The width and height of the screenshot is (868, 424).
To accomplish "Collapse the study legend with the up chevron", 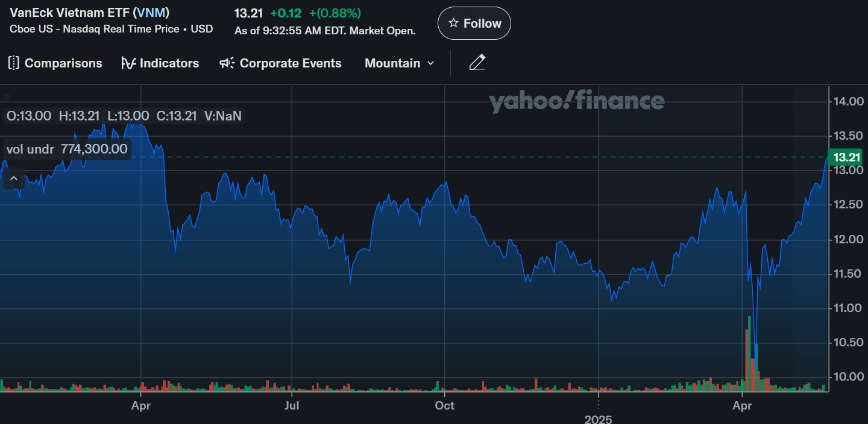I will click(14, 178).
